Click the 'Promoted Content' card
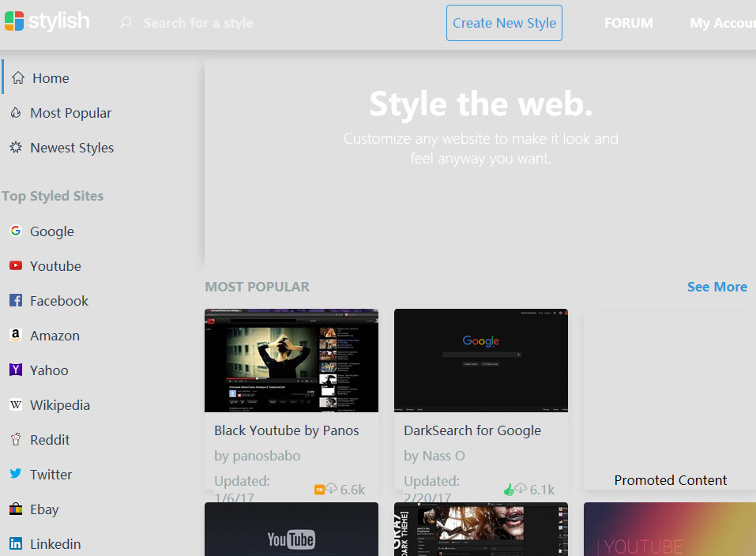 tap(670, 401)
